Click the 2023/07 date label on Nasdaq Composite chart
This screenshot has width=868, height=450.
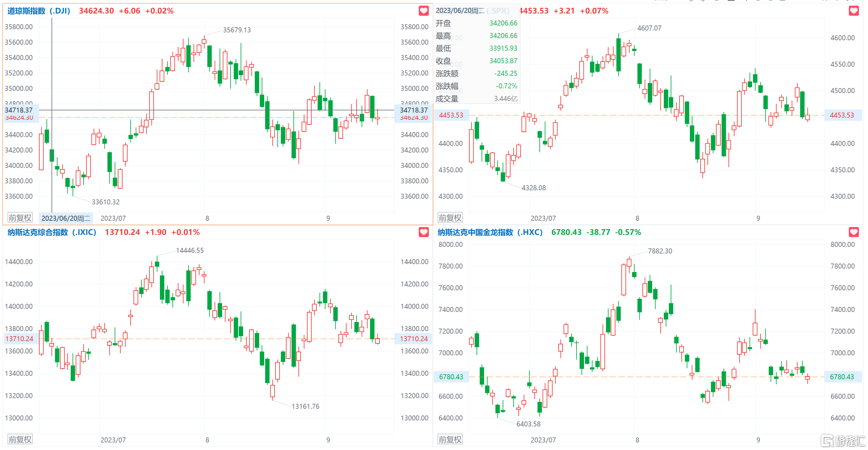[x=113, y=440]
